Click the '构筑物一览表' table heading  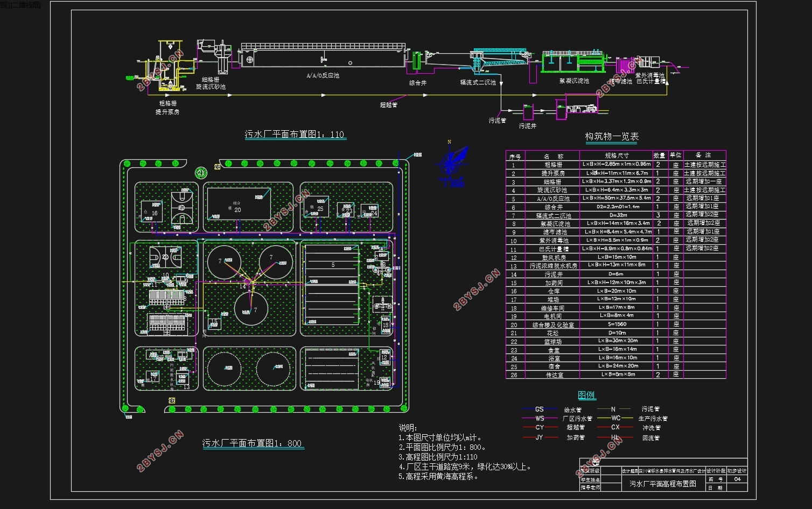tap(612, 137)
